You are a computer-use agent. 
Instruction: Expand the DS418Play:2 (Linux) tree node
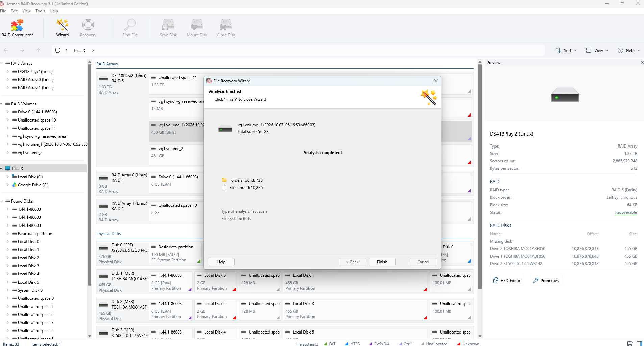[x=7, y=71]
